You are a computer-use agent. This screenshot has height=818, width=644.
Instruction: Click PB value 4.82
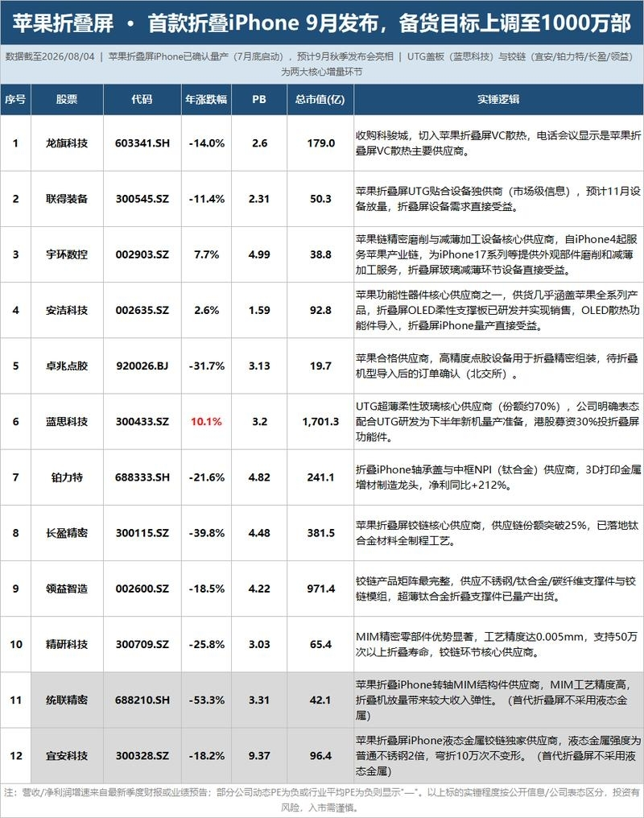coord(259,477)
